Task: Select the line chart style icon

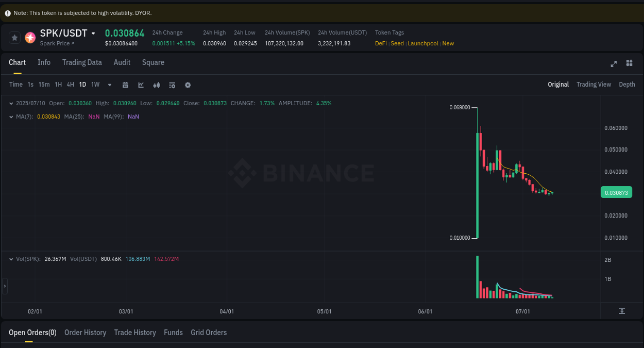Action: pos(141,85)
